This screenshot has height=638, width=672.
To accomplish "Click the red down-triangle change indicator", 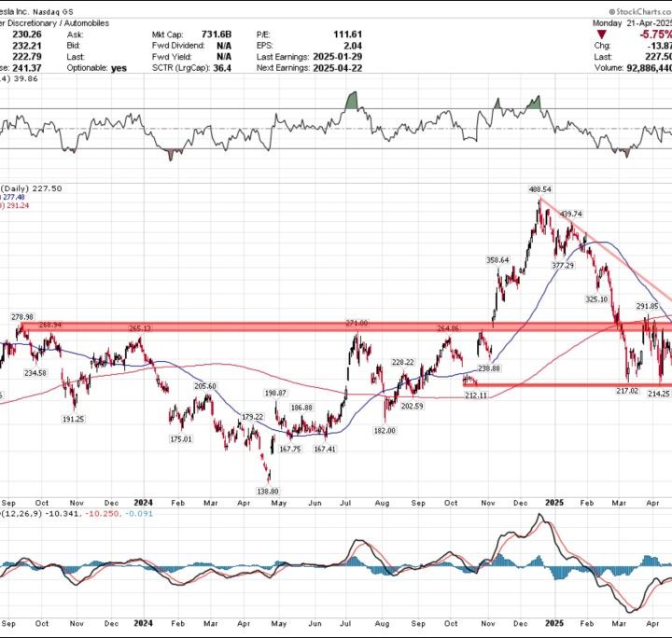I will click(x=602, y=35).
